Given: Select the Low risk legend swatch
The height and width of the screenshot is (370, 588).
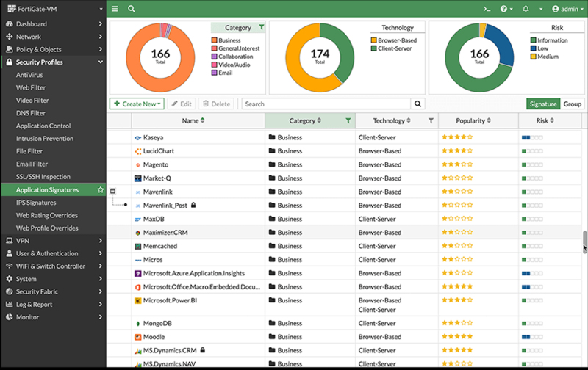Looking at the screenshot, I should [534, 48].
